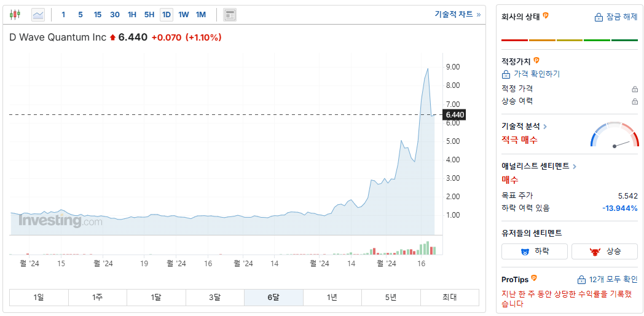
Task: Select the 1M interval
Action: (200, 15)
